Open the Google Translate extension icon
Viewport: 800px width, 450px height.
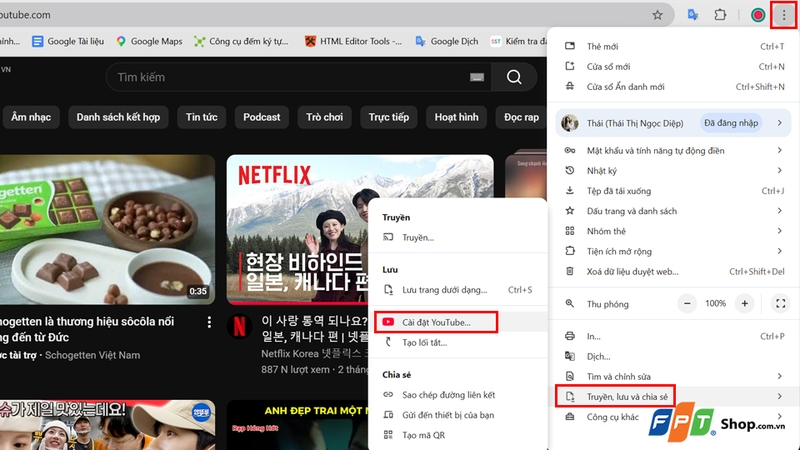click(x=692, y=15)
